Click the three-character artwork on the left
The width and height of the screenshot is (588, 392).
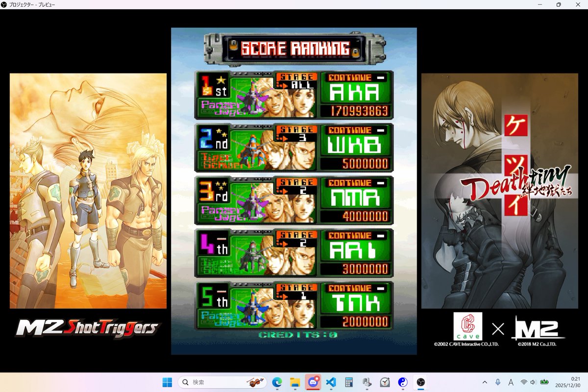pyautogui.click(x=88, y=191)
